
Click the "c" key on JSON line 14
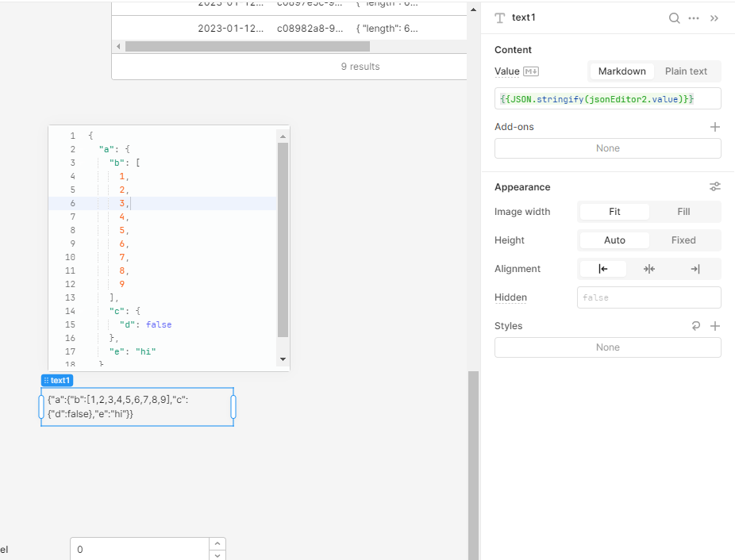coord(117,311)
